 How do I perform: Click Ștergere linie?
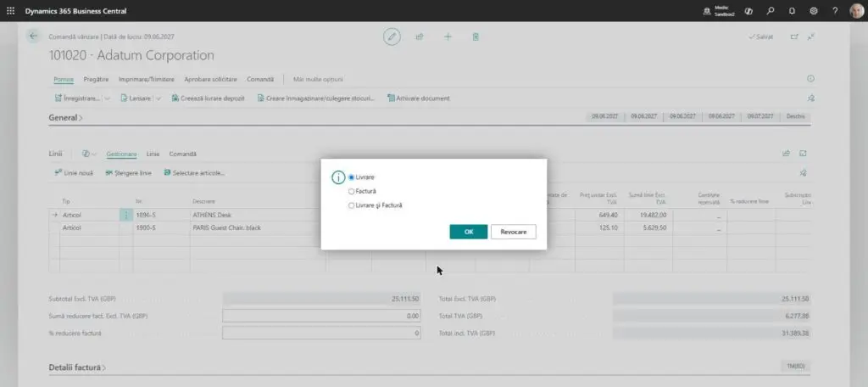point(128,173)
